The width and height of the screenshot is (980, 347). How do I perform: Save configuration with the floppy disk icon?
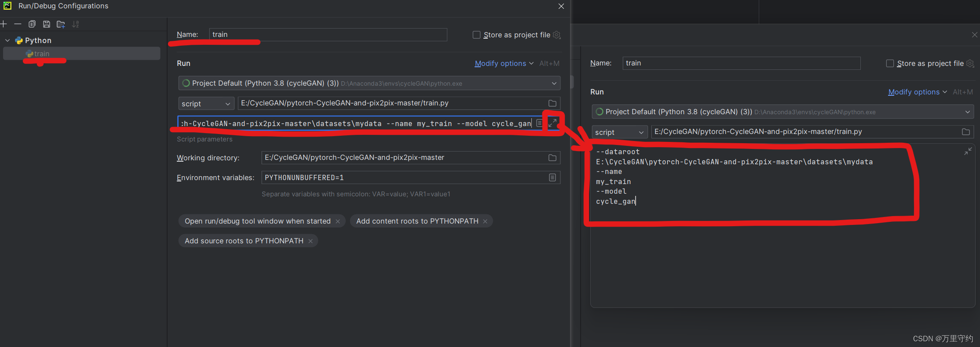(47, 24)
